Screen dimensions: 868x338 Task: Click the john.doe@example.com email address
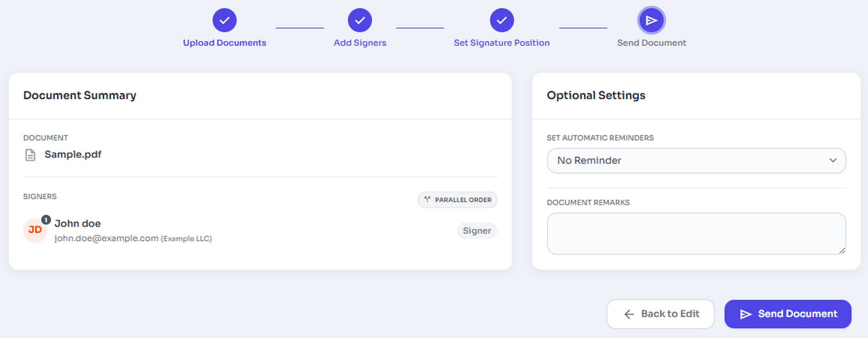(x=106, y=238)
